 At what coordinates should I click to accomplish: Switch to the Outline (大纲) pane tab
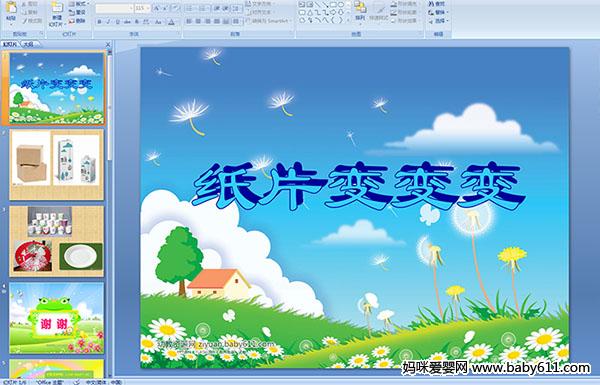(x=29, y=44)
